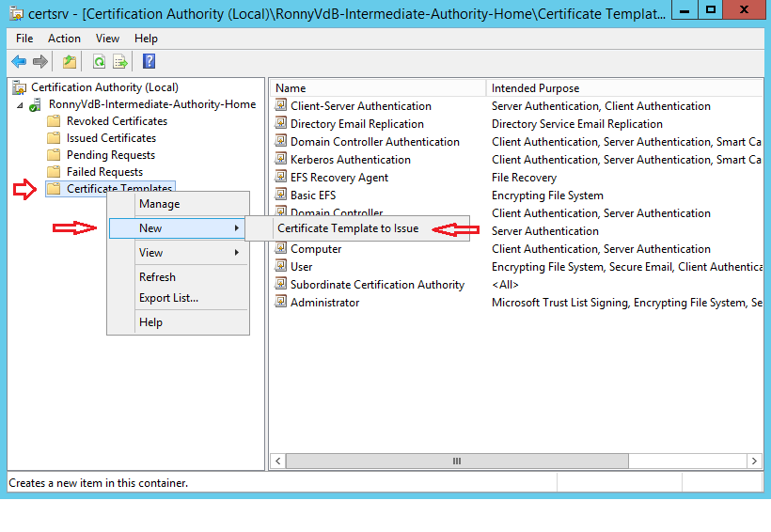The image size is (771, 532).
Task: Click the Export List toolbar icon
Action: click(120, 62)
